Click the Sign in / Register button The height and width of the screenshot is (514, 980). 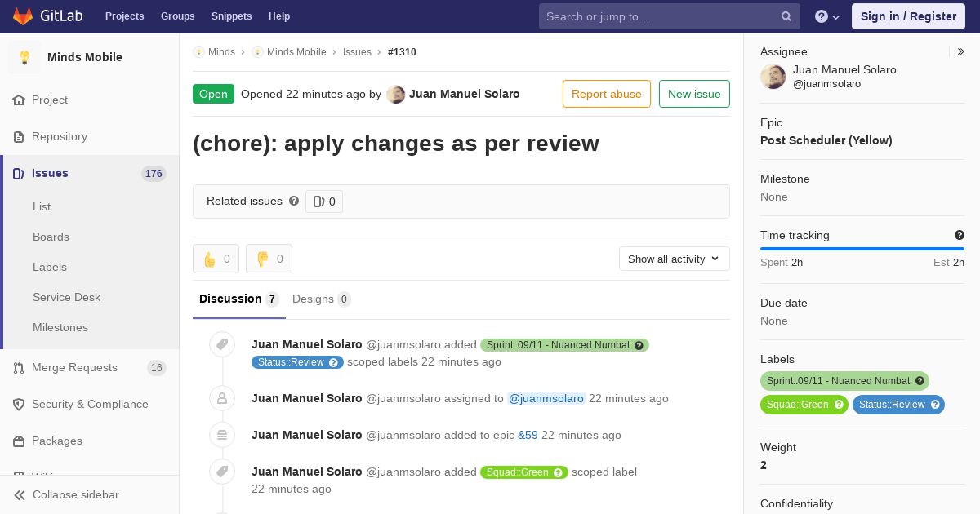pyautogui.click(x=909, y=16)
